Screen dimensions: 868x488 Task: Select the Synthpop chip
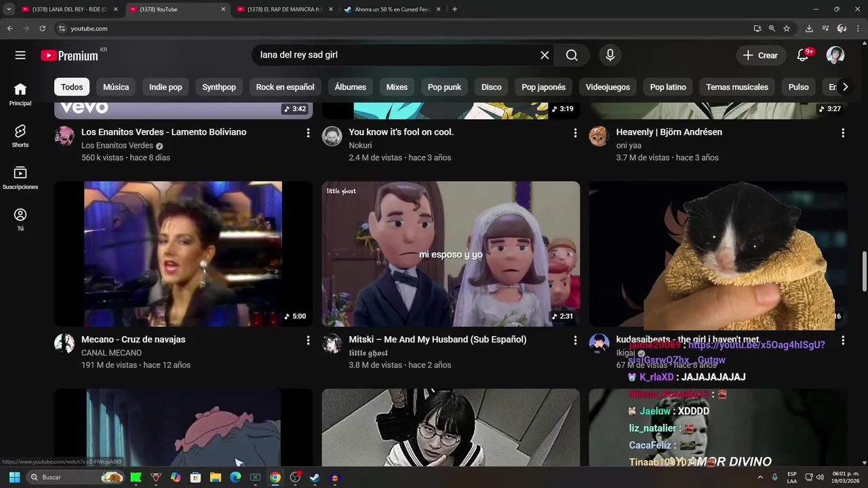(219, 87)
